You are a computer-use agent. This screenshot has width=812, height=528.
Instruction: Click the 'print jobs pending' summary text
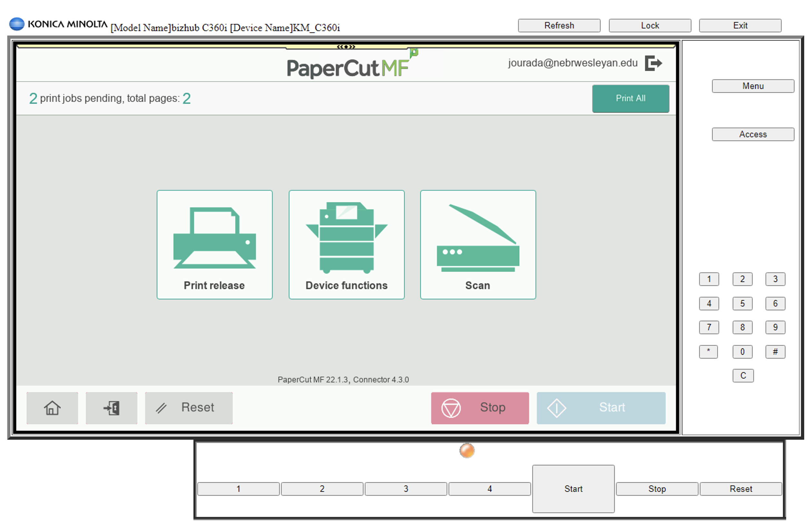tap(110, 99)
